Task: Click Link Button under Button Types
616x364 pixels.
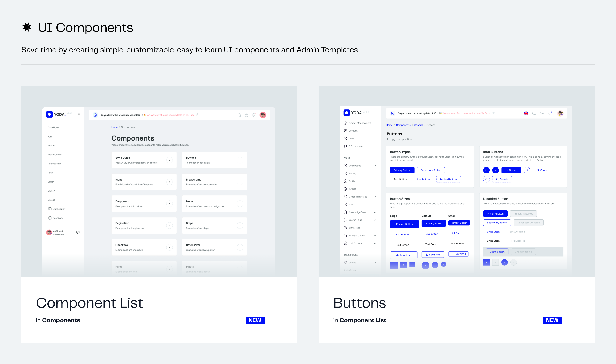Action: (423, 179)
